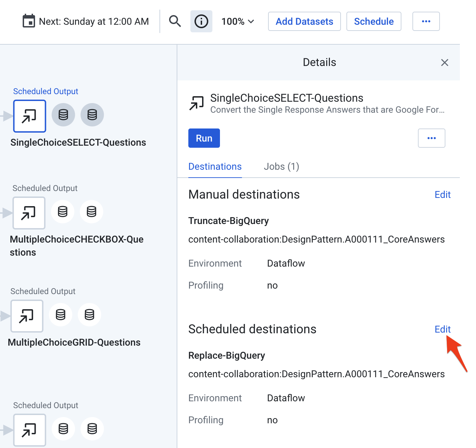476x448 pixels.
Task: Close the Details panel
Action: tap(444, 63)
